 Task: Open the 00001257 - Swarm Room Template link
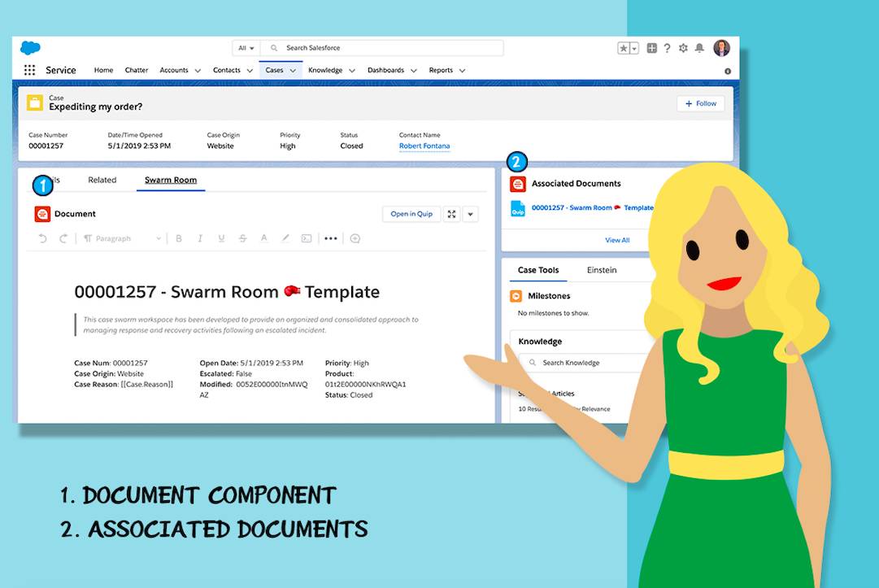coord(592,208)
